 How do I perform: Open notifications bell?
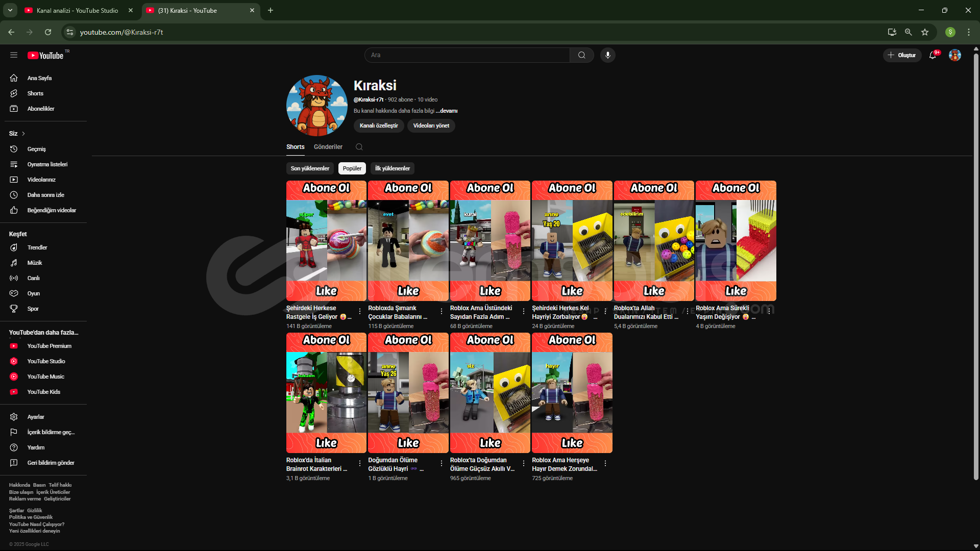pos(933,55)
